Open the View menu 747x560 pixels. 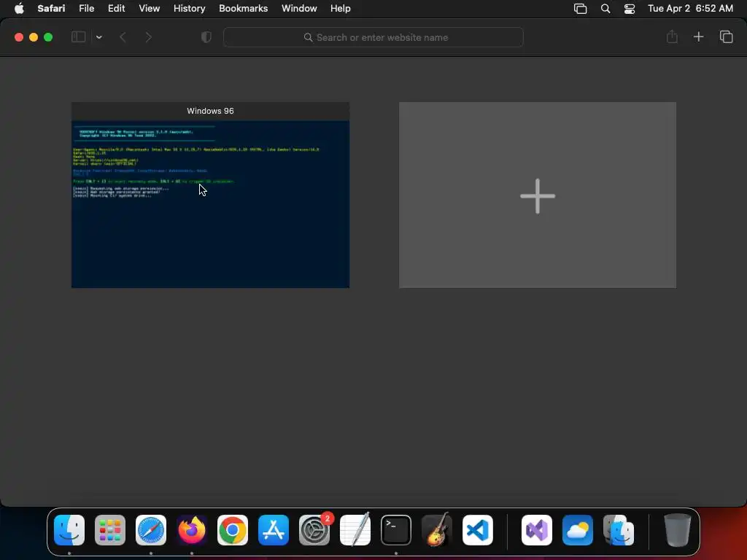click(x=149, y=9)
